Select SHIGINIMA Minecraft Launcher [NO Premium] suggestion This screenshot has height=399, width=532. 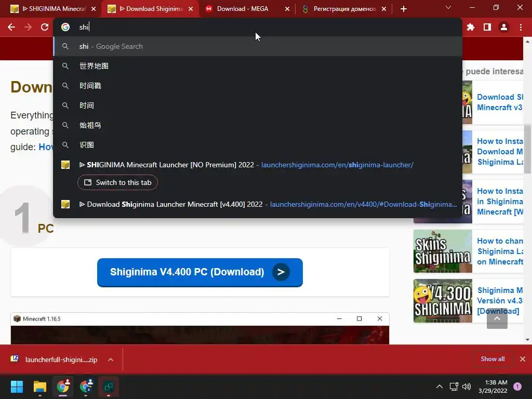258,165
